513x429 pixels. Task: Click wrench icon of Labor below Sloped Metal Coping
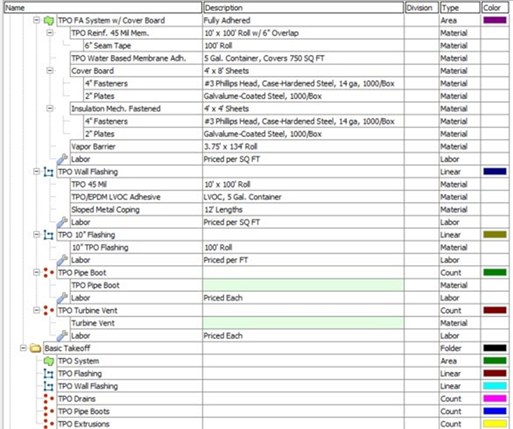coord(62,222)
